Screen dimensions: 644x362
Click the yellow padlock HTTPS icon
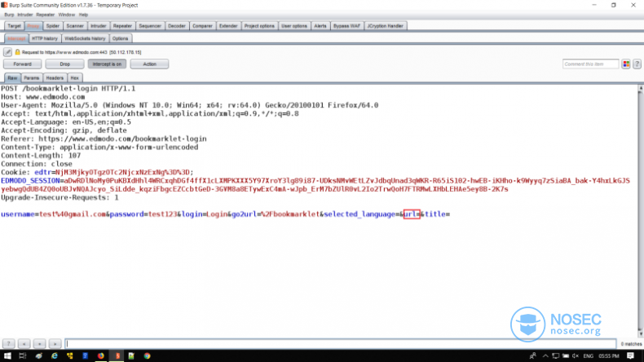[x=17, y=52]
